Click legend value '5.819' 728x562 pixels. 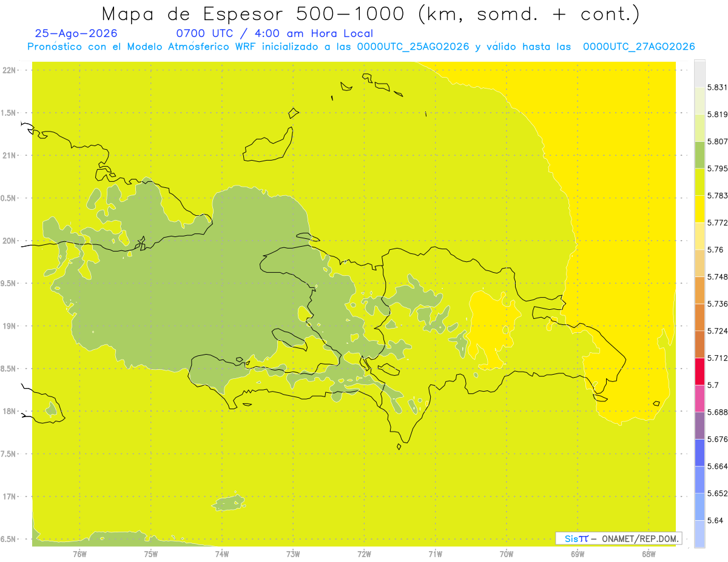(x=717, y=115)
